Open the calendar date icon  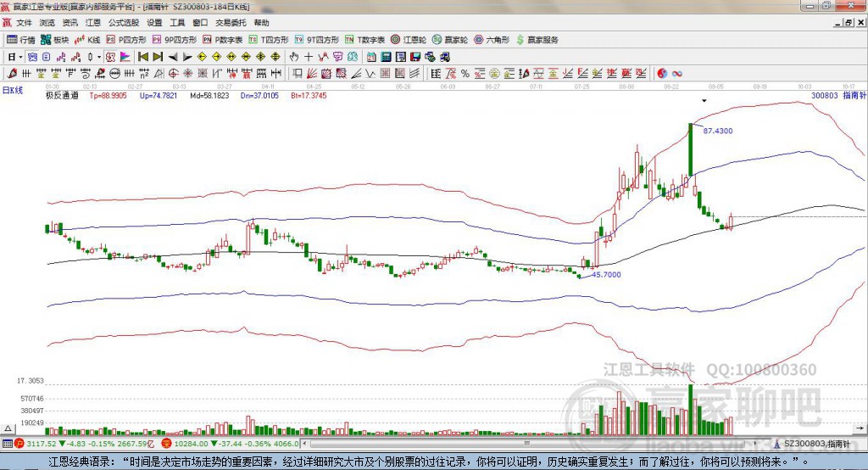[371, 57]
